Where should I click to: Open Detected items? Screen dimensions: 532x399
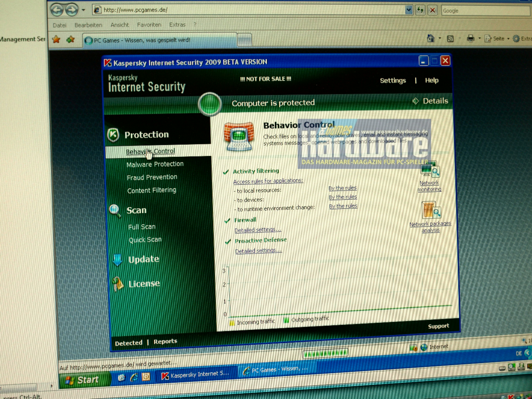[128, 343]
